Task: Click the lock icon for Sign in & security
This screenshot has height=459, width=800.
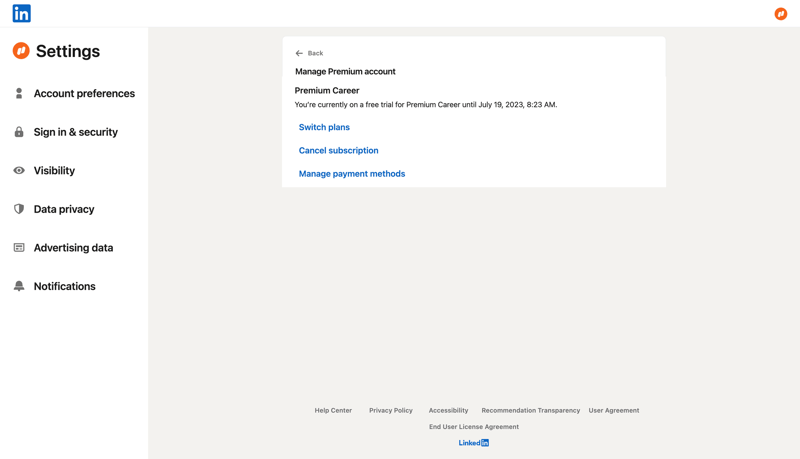Action: pos(19,132)
